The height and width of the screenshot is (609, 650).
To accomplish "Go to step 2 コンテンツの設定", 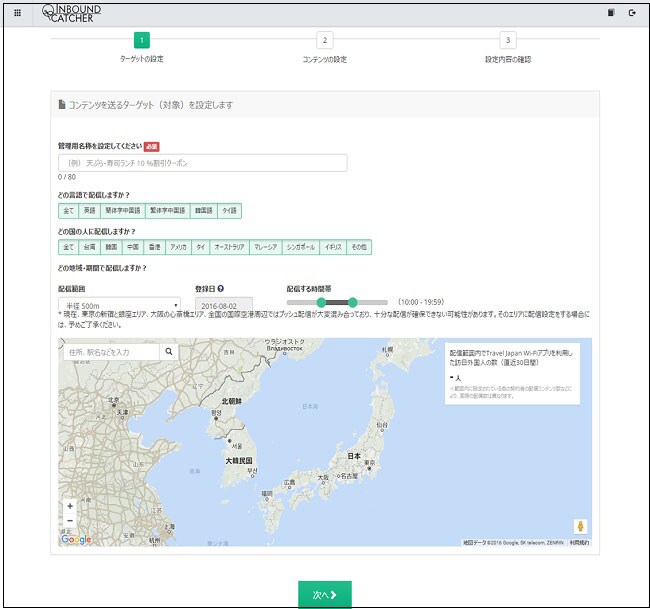I will (325, 40).
